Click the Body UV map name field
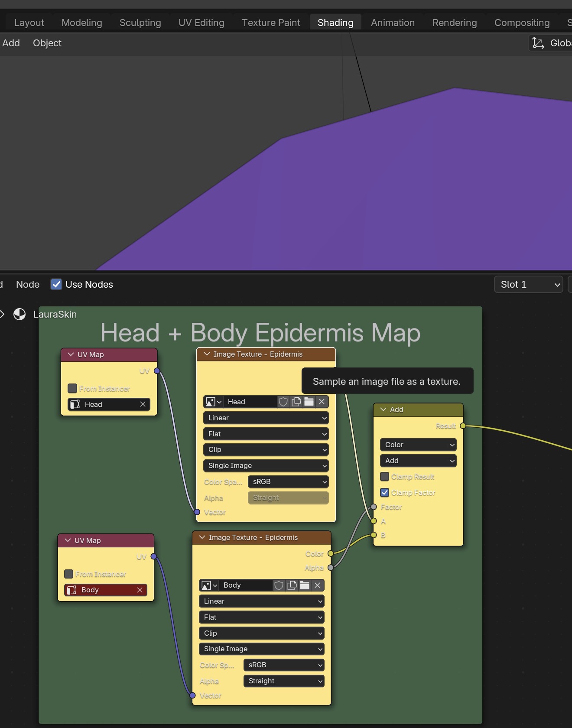Screen dimensions: 572x728 [106, 590]
